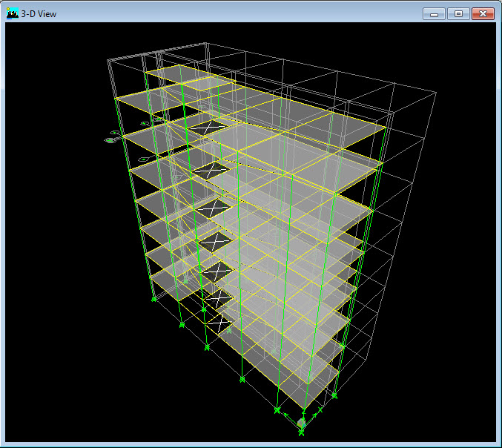Image resolution: width=502 pixels, height=448 pixels.
Task: Click the leftmost grid line bubble marker
Action: point(110,139)
